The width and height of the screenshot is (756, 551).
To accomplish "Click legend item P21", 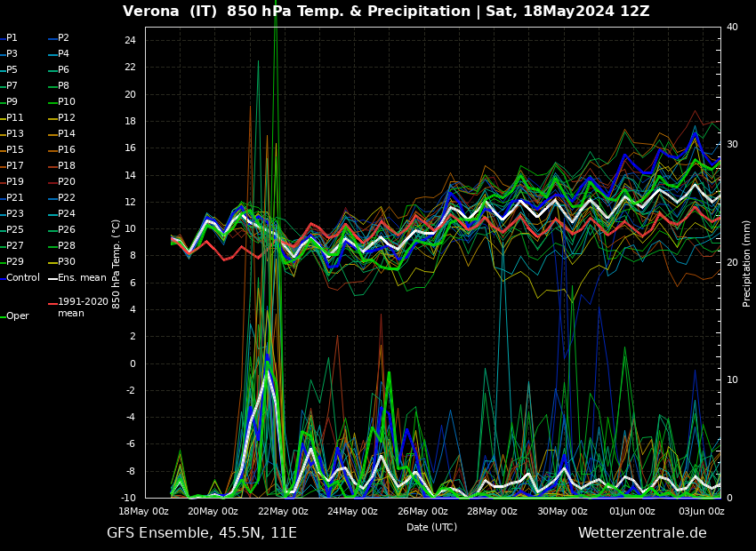I will tap(12, 197).
